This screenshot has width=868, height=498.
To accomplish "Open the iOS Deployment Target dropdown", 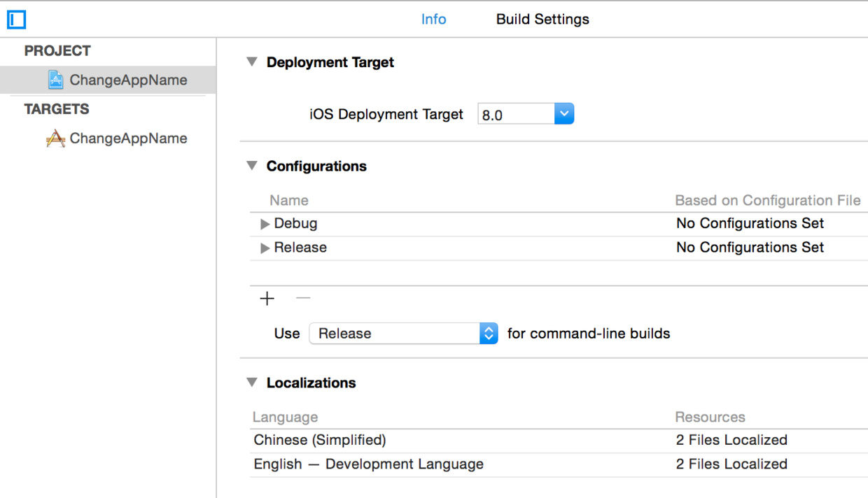I will tap(563, 114).
